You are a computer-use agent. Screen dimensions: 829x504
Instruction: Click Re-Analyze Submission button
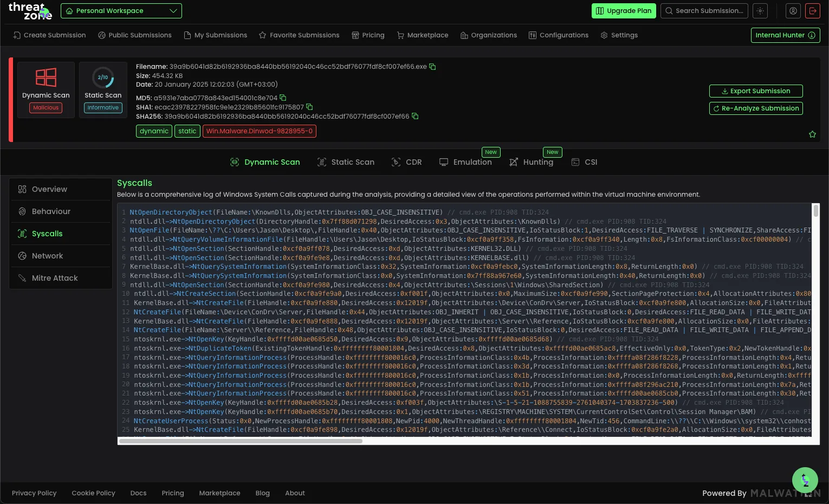click(x=756, y=108)
